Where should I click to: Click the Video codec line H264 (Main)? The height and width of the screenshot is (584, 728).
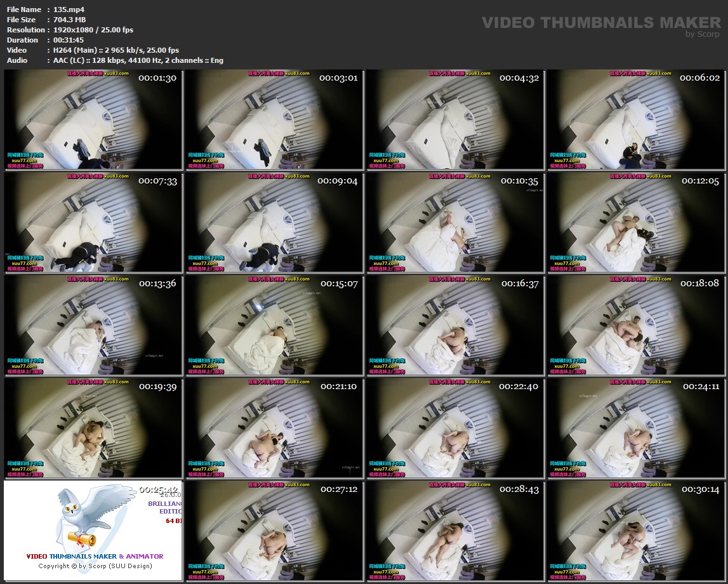click(116, 50)
